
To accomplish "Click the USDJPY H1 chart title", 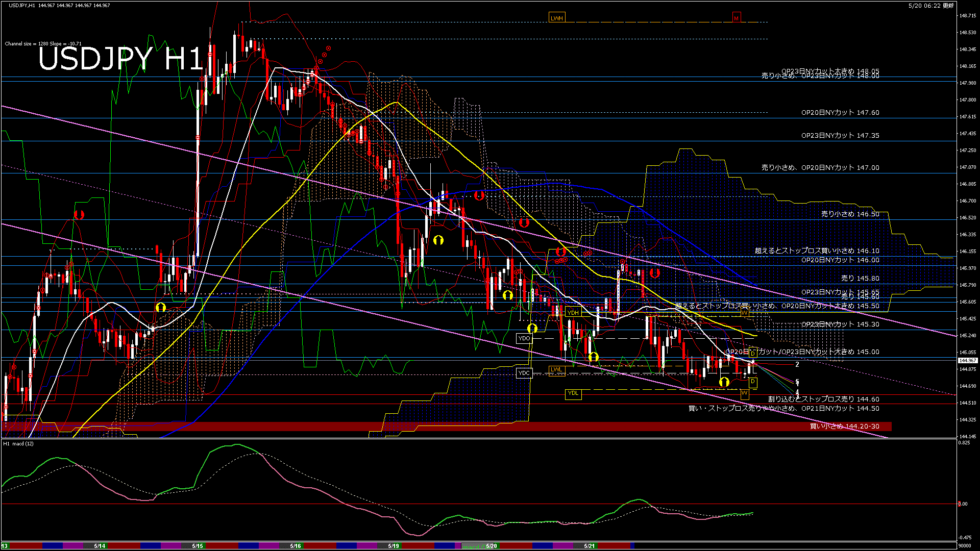I will tap(120, 58).
